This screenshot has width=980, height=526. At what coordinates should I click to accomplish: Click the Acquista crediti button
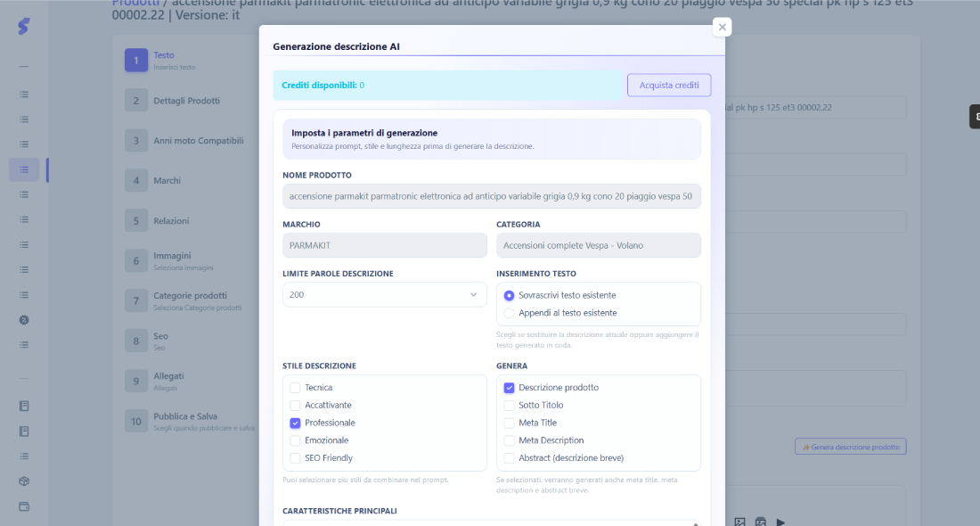[669, 85]
